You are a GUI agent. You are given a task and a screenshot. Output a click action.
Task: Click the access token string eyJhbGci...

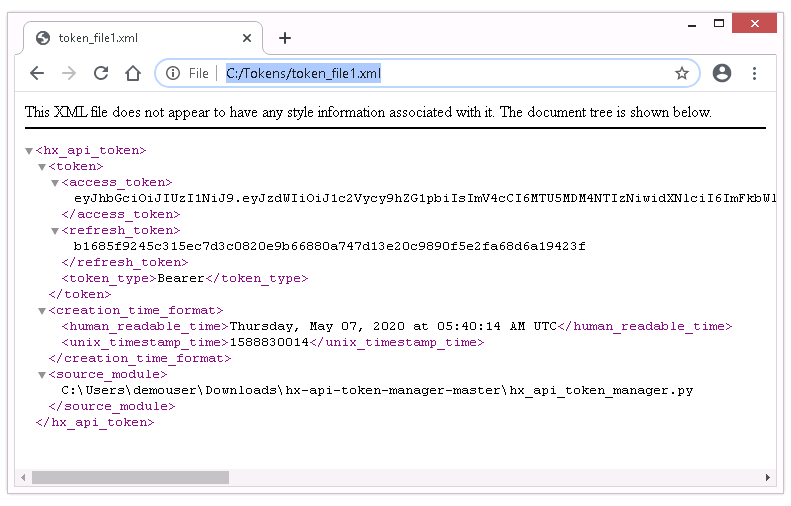pyautogui.click(x=425, y=198)
